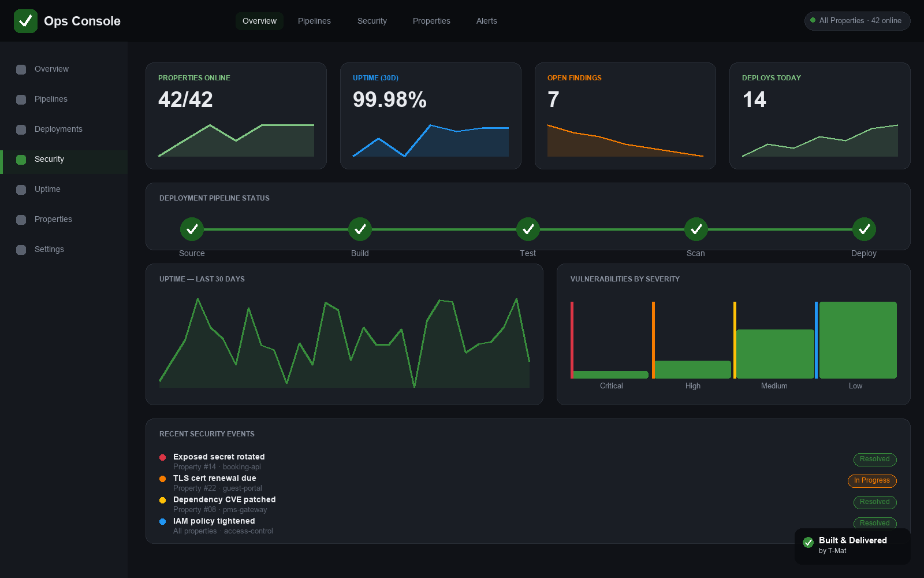Viewport: 924px width, 578px height.
Task: Select the Settings sidebar icon
Action: (x=21, y=250)
